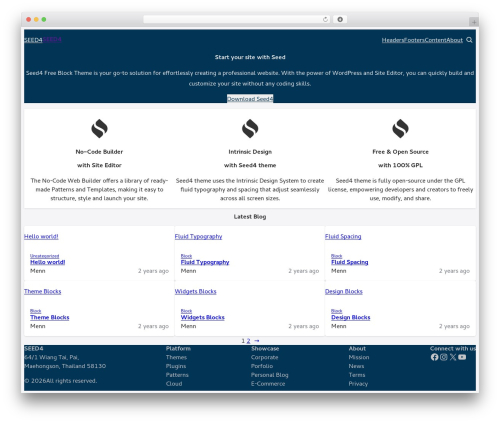The width and height of the screenshot is (500, 423).
Task: Open Porfolio in footer Showcase column
Action: pos(262,366)
